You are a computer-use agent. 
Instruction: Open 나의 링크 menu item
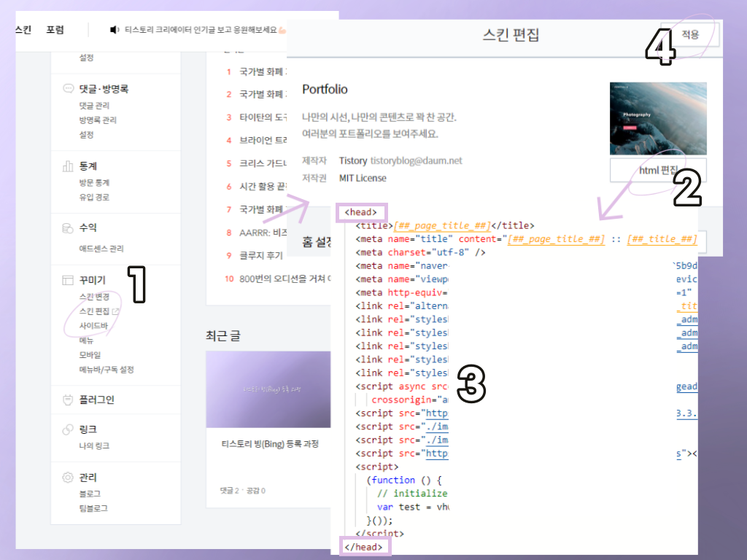coord(94,446)
